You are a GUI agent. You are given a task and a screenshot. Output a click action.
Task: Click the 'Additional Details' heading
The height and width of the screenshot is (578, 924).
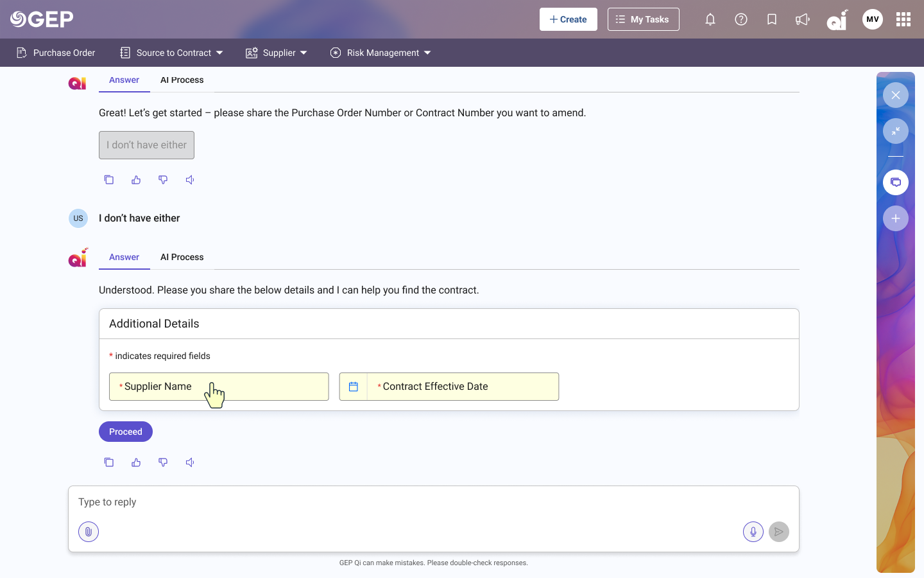tap(154, 324)
